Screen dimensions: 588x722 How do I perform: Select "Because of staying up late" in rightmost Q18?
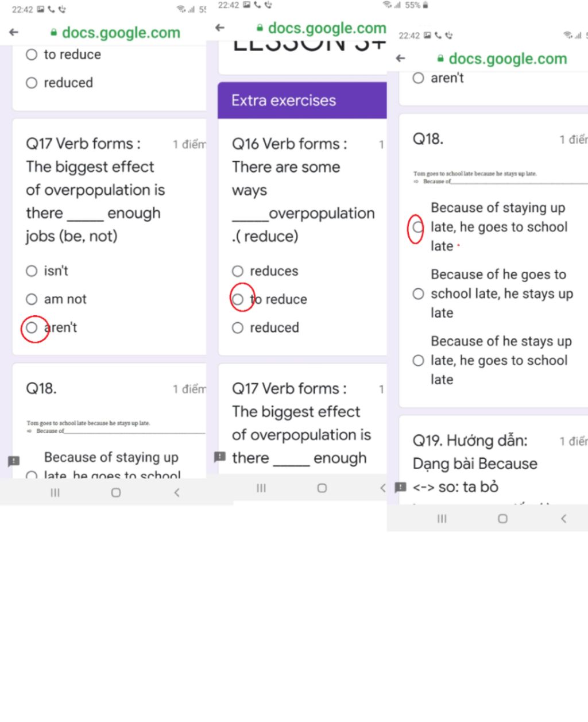419,227
